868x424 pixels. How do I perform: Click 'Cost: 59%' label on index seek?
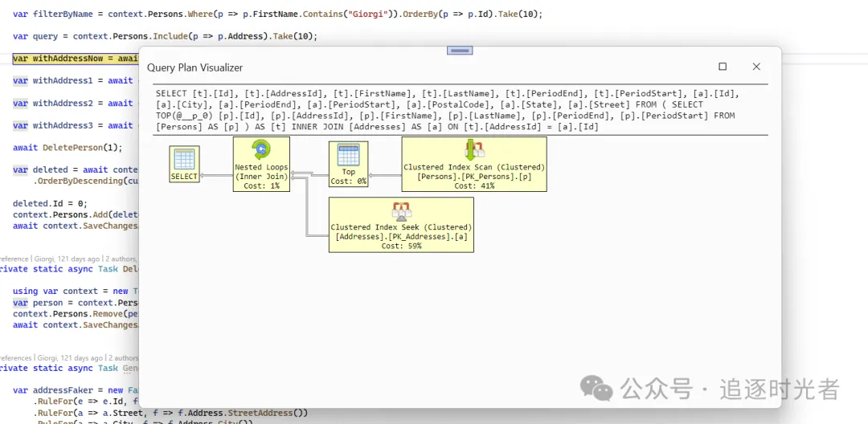(x=401, y=246)
